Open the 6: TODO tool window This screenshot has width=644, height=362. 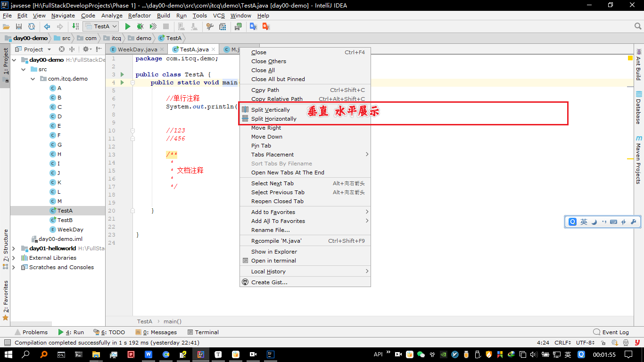[x=109, y=332]
